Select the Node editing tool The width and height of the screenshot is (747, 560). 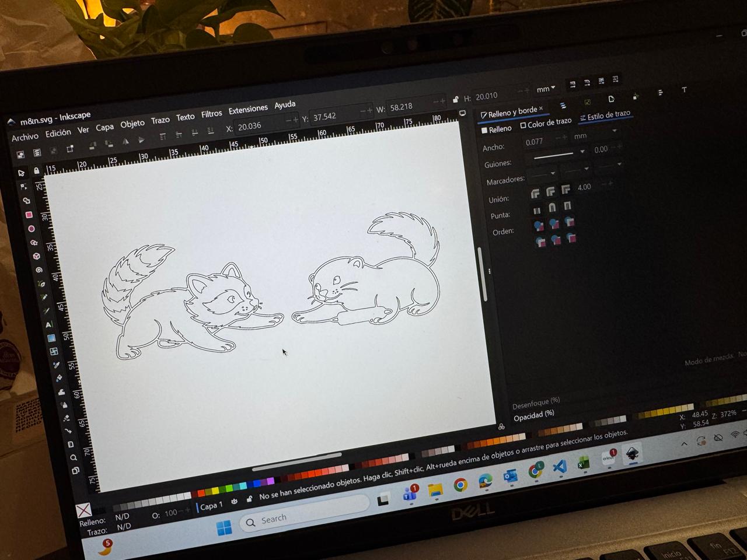pos(23,187)
